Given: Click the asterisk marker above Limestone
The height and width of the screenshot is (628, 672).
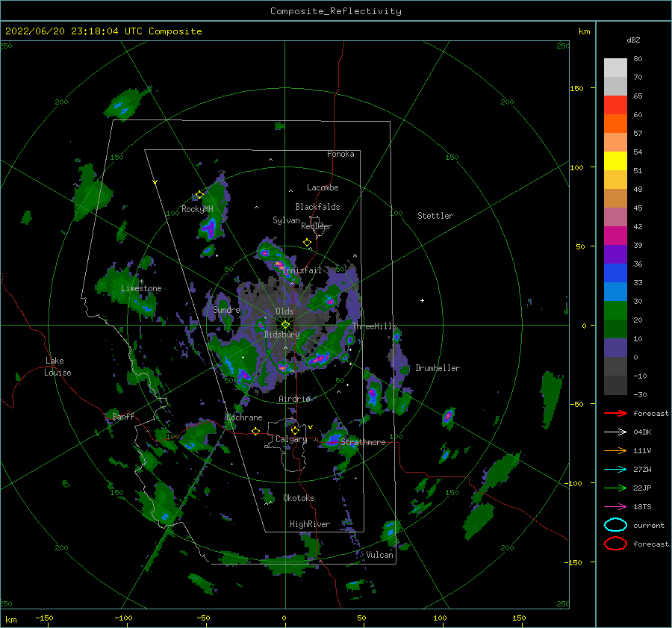Looking at the screenshot, I should pyautogui.click(x=141, y=282).
